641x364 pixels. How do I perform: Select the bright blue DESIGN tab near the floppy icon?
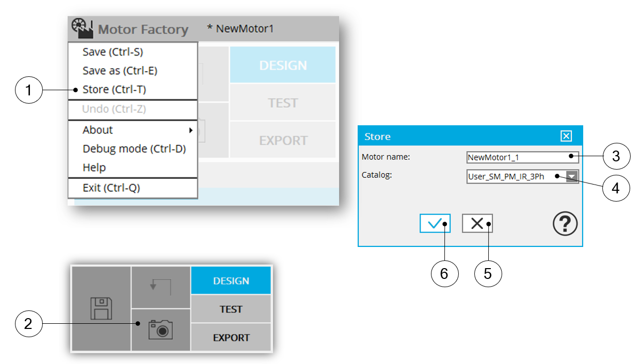click(x=231, y=281)
